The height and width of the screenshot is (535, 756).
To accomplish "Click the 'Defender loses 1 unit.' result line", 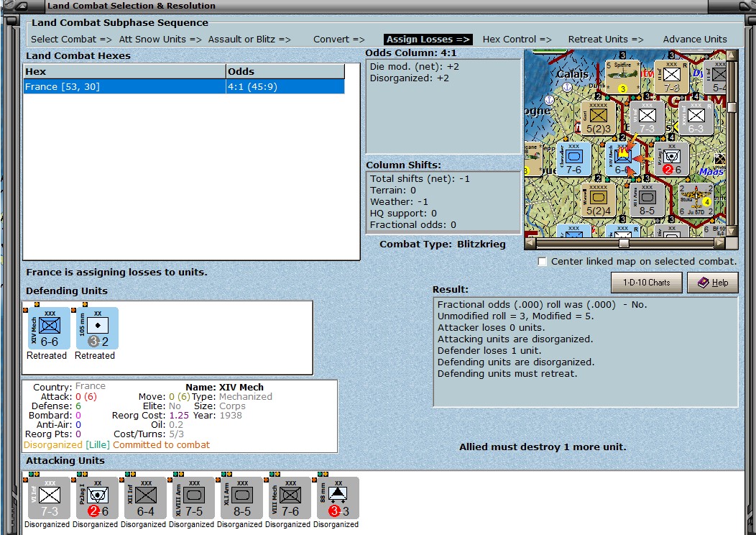I will coord(489,351).
